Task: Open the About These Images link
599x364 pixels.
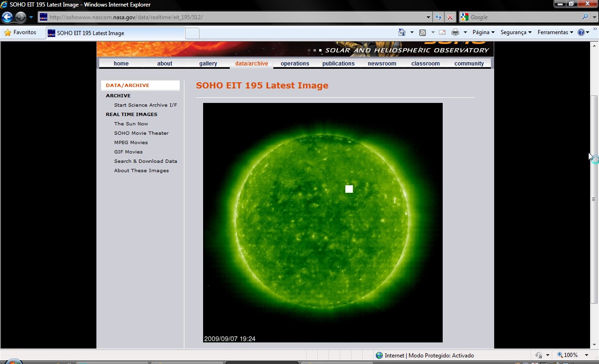Action: point(141,170)
